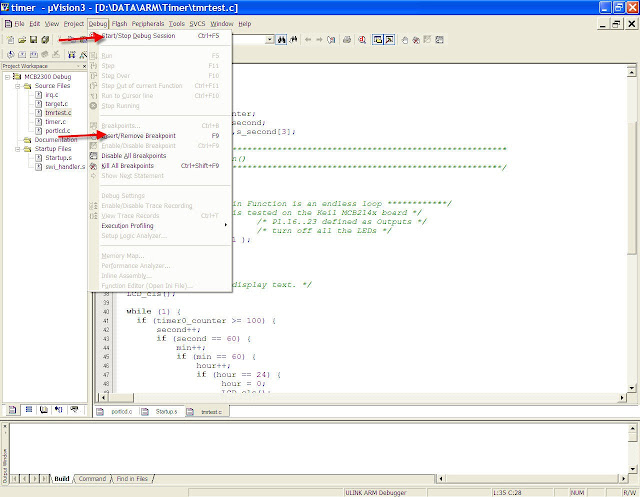Select target.c in the project tree
Screen dimensions: 640x497
pos(56,104)
